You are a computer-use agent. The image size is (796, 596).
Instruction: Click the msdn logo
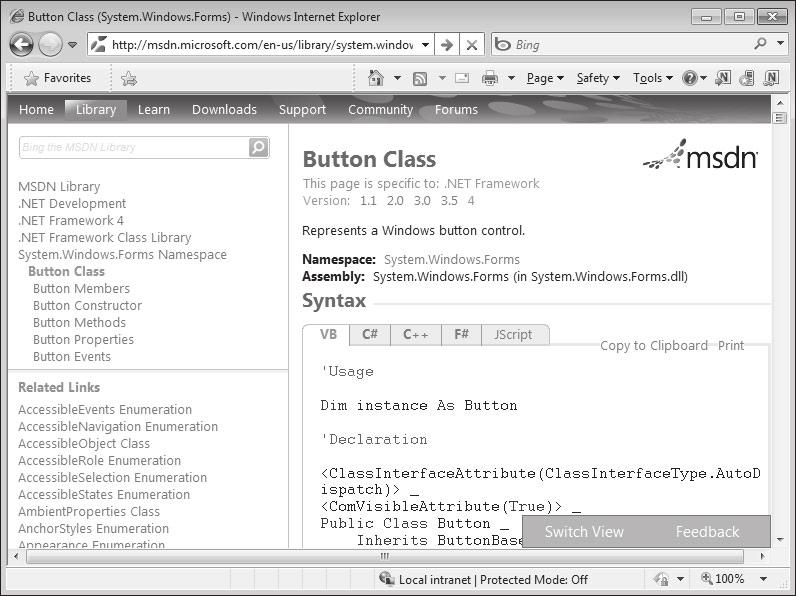click(700, 155)
